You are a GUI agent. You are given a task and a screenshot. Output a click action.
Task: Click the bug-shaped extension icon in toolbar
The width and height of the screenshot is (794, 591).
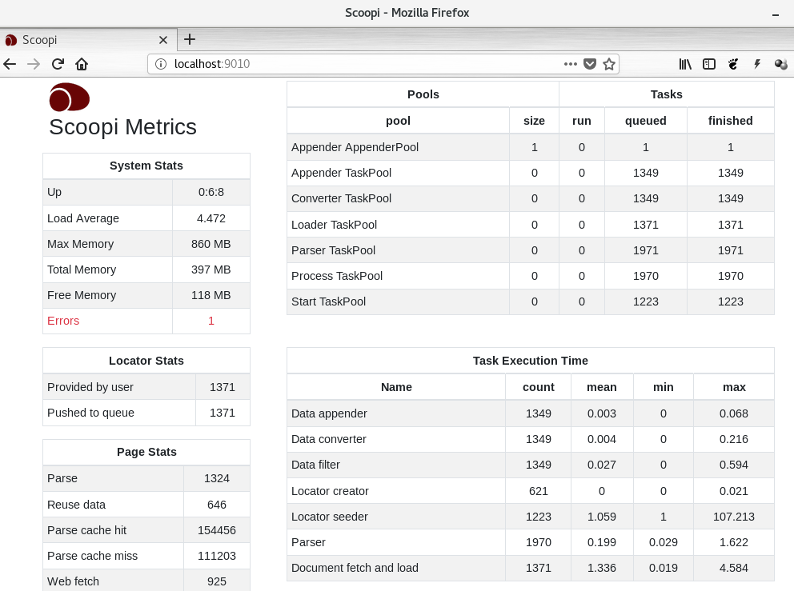pyautogui.click(x=733, y=64)
